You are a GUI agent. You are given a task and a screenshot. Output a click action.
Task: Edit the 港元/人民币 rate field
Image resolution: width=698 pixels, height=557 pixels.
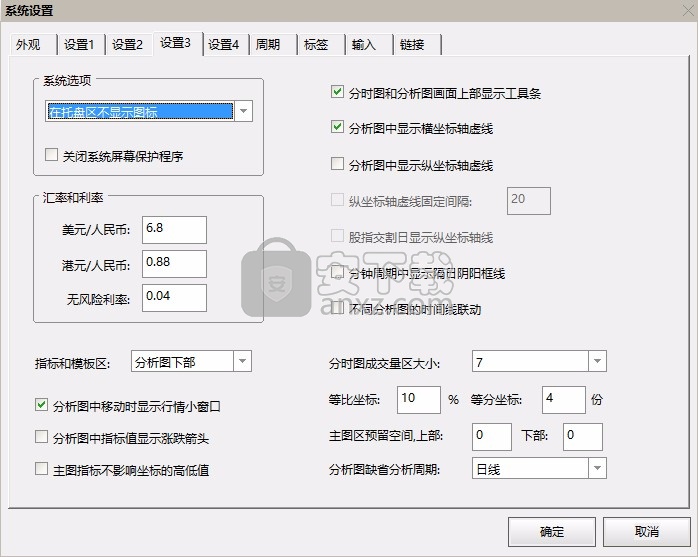pos(174,264)
